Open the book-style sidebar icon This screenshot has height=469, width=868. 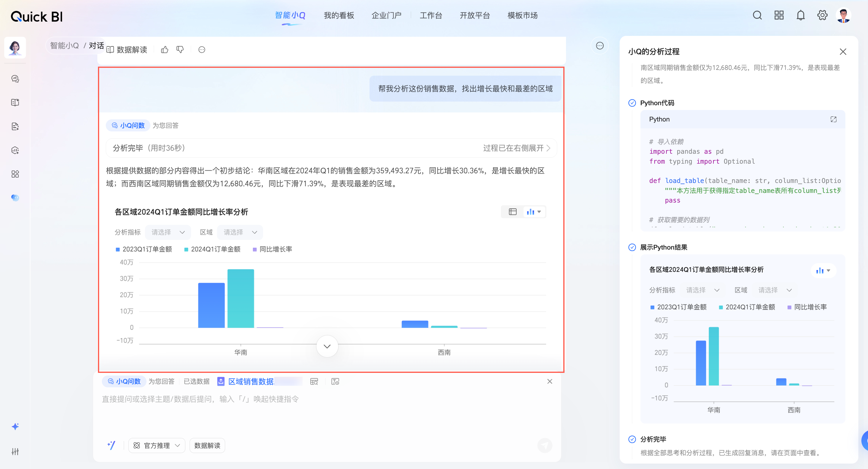(x=15, y=102)
